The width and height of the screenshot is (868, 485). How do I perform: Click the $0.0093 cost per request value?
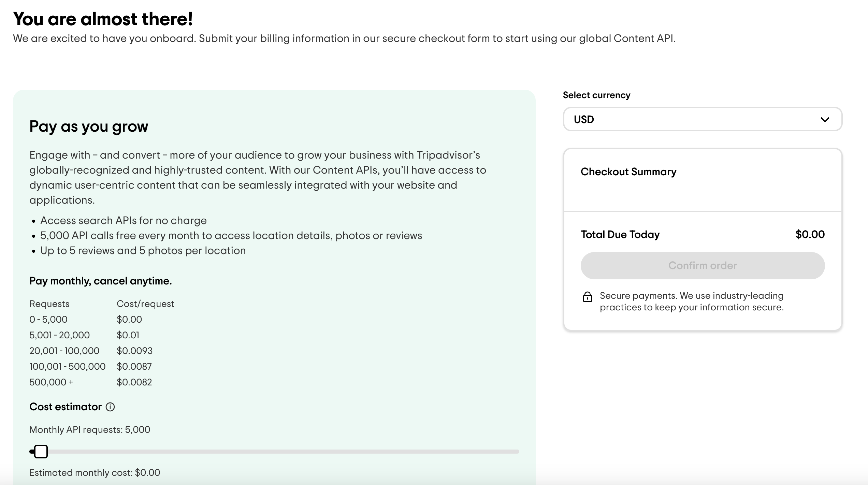click(134, 351)
